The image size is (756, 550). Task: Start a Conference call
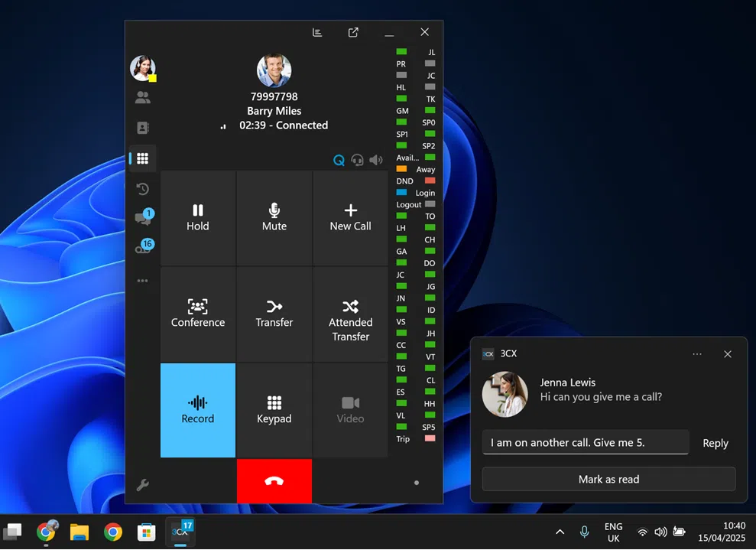(198, 314)
